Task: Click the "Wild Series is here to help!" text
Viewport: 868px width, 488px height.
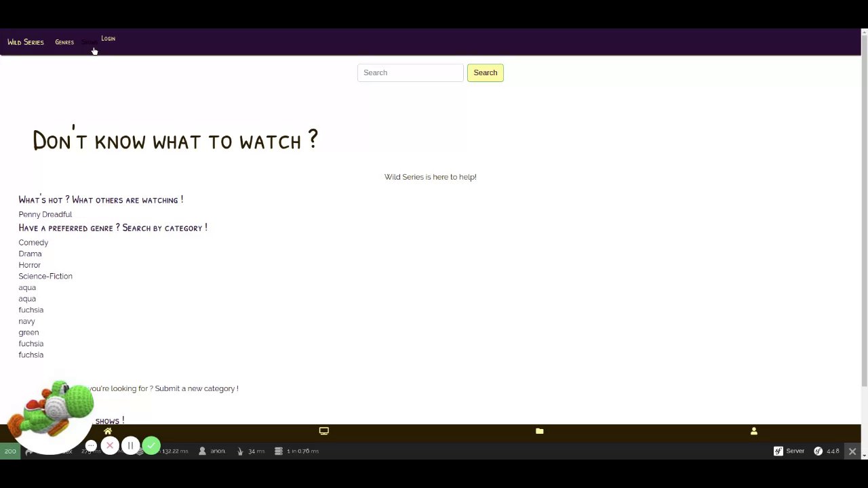Action: point(431,177)
